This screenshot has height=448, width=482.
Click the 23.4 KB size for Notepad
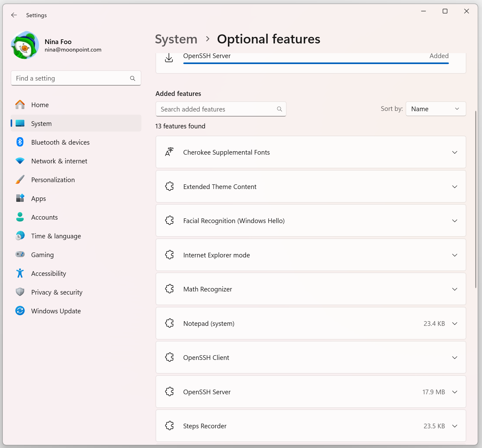(434, 323)
